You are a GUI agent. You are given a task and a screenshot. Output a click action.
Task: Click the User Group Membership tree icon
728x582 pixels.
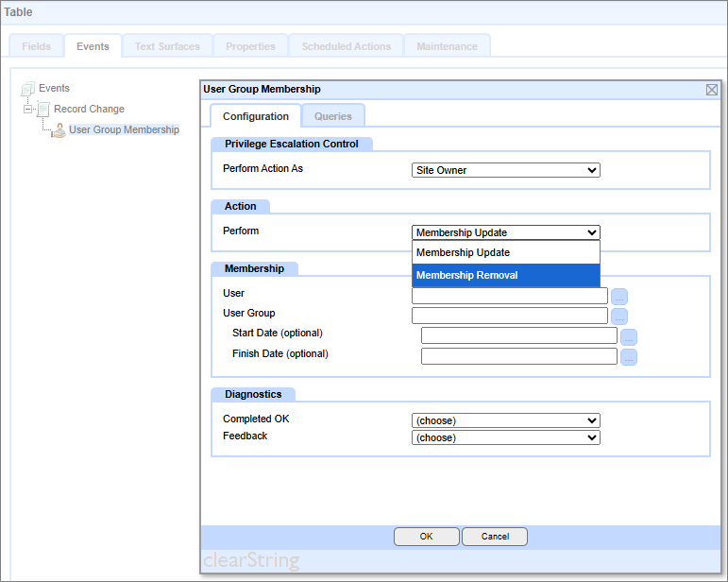point(59,130)
